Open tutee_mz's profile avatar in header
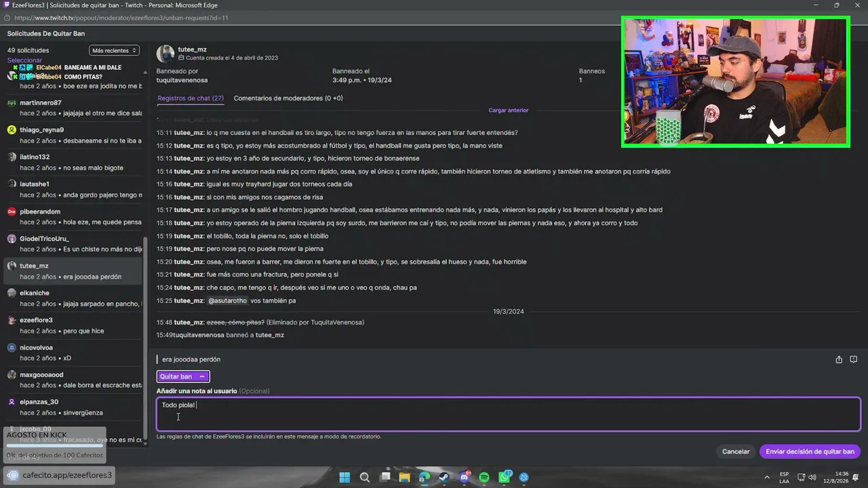This screenshot has height=488, width=868. (165, 54)
